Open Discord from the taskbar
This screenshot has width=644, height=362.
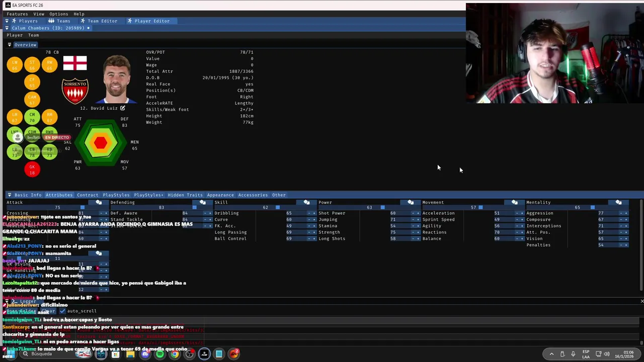click(x=145, y=354)
